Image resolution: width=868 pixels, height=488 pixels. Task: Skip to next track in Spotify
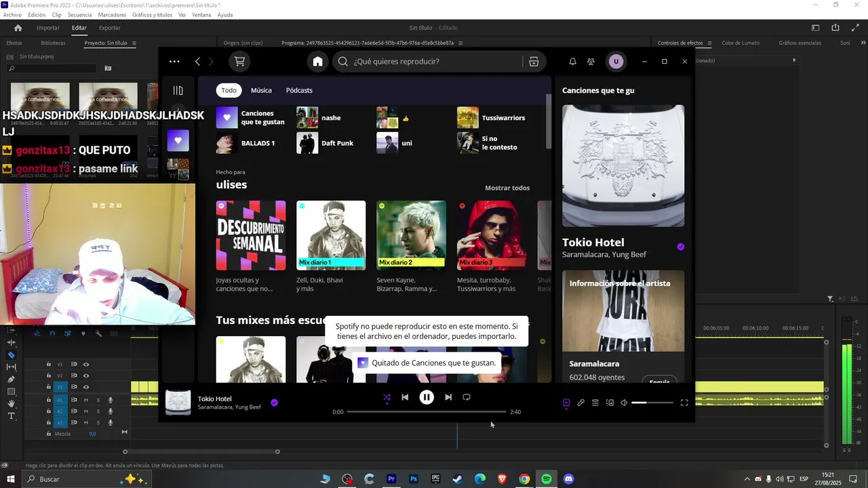pyautogui.click(x=448, y=397)
